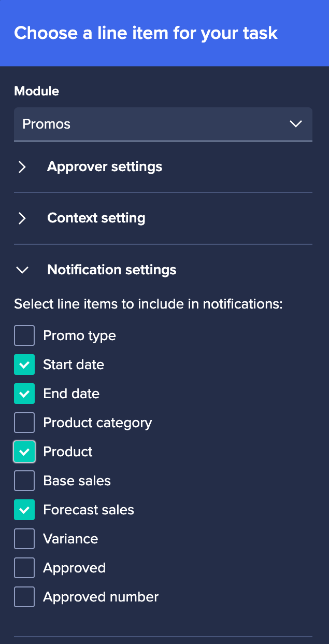This screenshot has height=644, width=329.
Task: Uncheck the Start date checkbox
Action: pyautogui.click(x=24, y=365)
